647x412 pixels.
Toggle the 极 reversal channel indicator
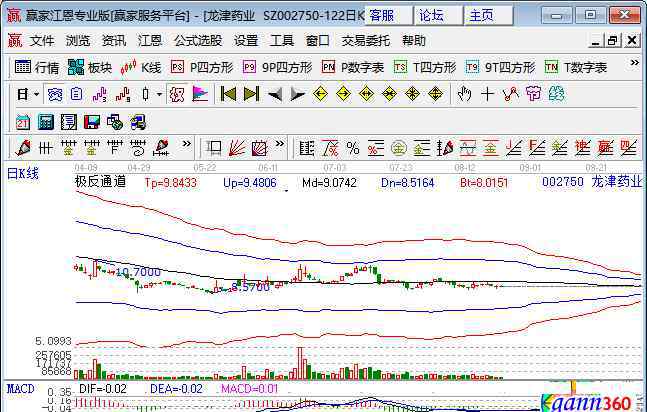click(x=177, y=95)
